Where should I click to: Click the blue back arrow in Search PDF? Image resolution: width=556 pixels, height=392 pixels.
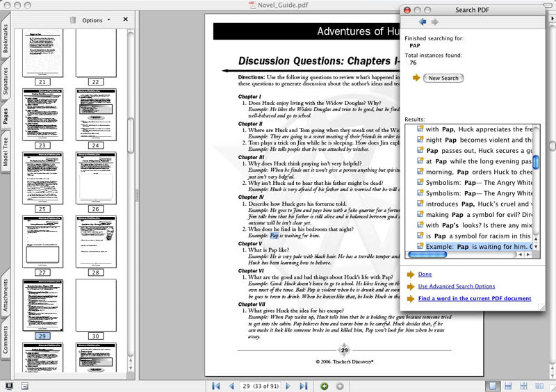(x=423, y=22)
